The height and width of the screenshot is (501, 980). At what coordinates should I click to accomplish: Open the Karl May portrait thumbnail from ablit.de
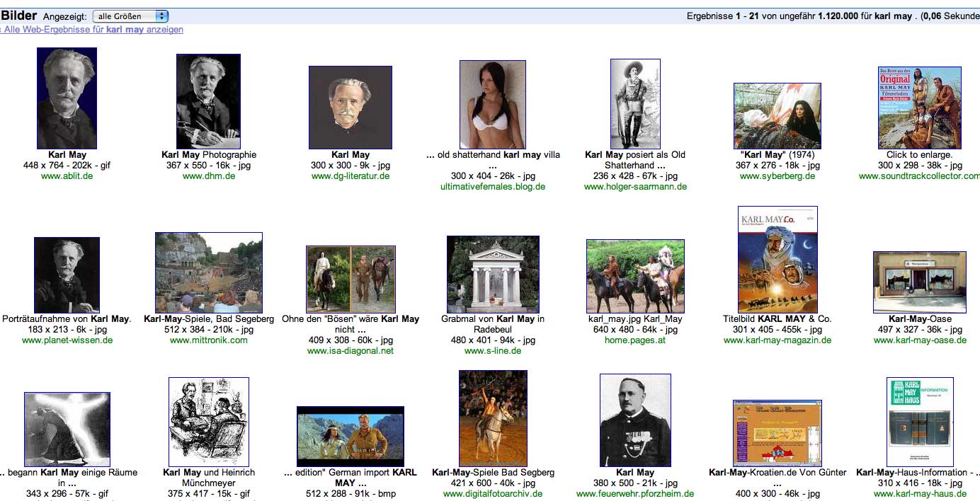67,98
